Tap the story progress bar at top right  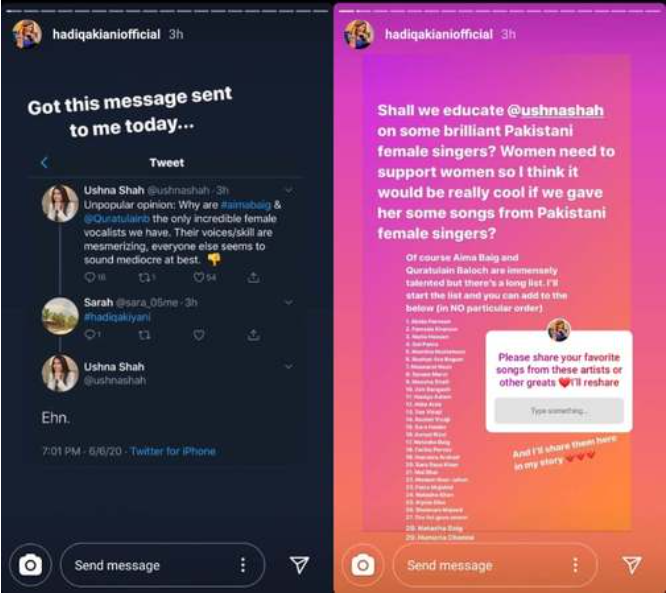499,11
